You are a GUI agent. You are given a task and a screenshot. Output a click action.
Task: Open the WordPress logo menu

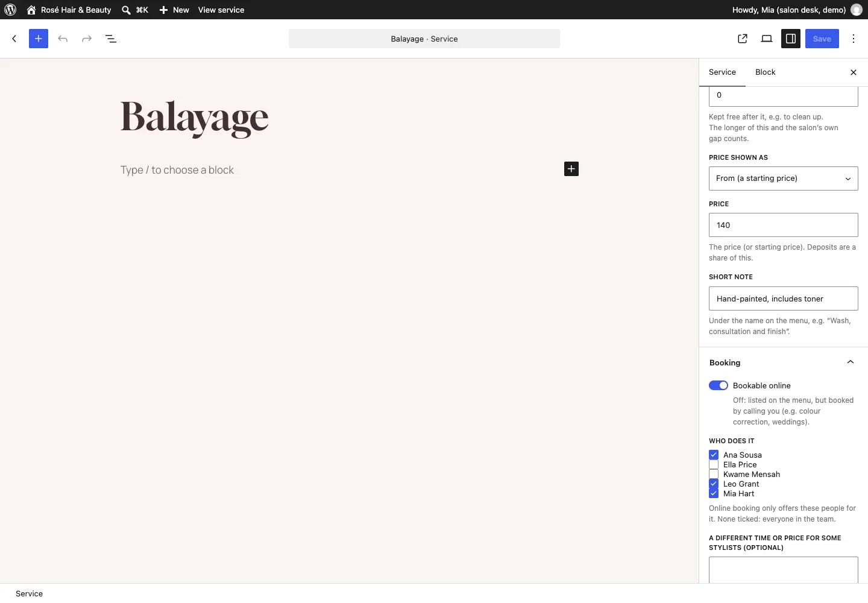(x=10, y=10)
